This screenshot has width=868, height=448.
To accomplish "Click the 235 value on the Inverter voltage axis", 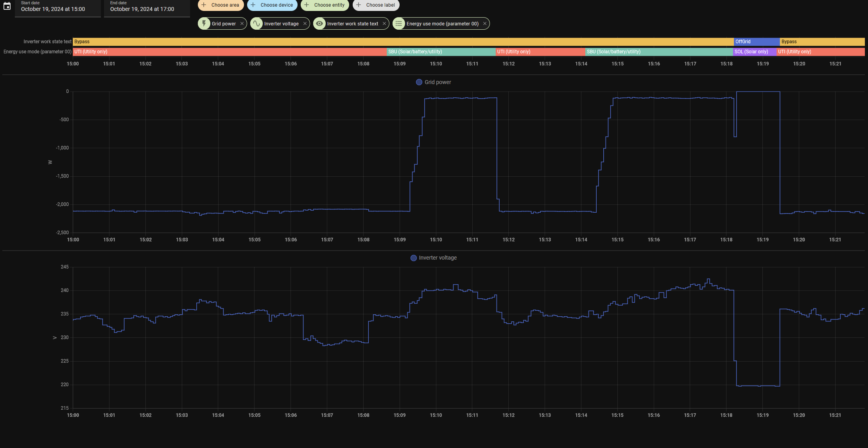I will (65, 314).
